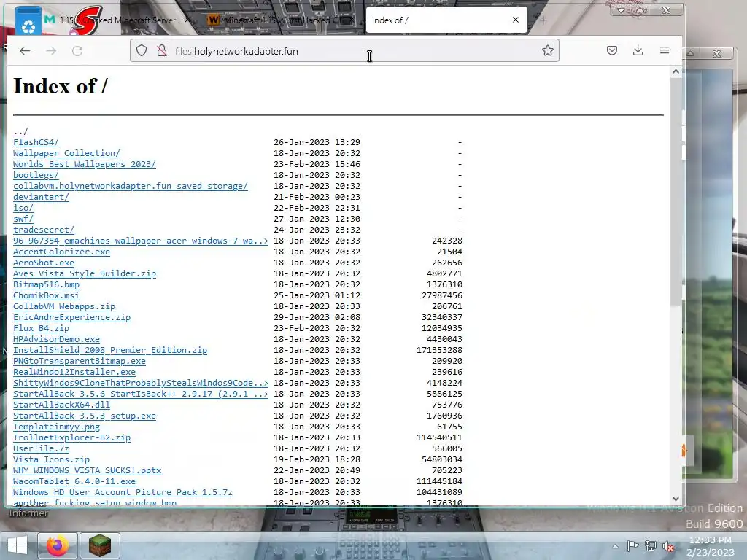This screenshot has height=560, width=747.
Task: Open the iso/ directory
Action: [x=23, y=208]
